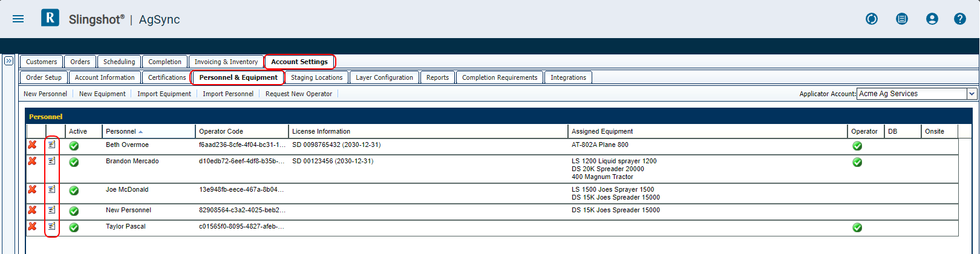980x254 pixels.
Task: Delete Taylor Pascal with red X
Action: 33,226
